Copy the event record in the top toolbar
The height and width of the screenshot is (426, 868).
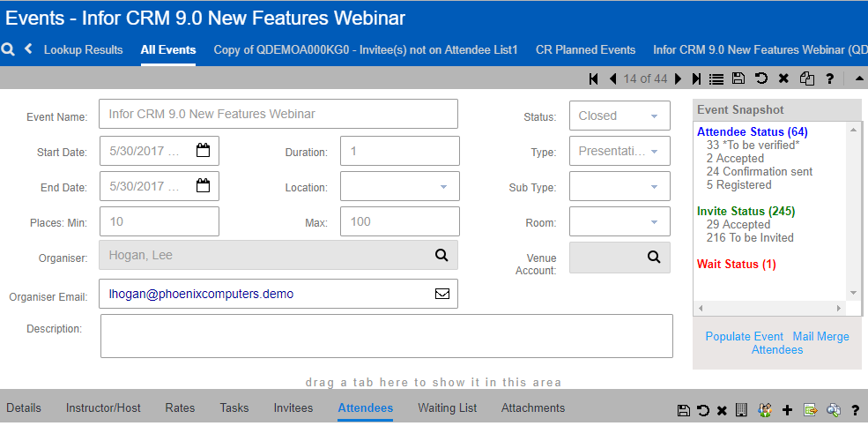pos(806,78)
